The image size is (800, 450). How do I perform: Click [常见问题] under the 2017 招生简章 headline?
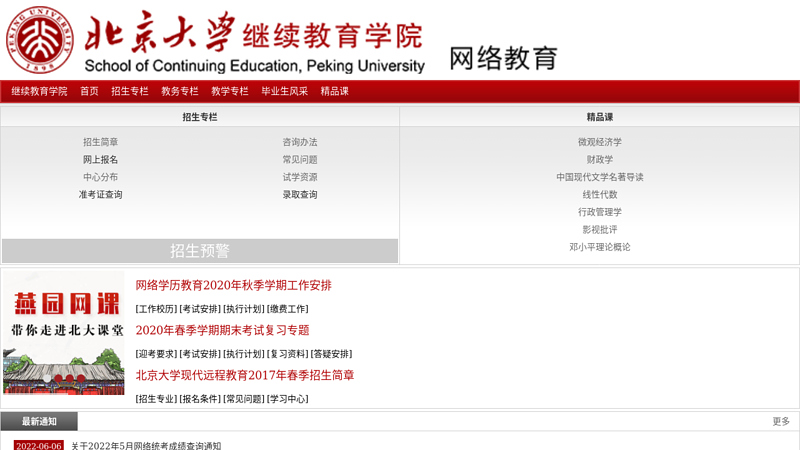[244, 399]
